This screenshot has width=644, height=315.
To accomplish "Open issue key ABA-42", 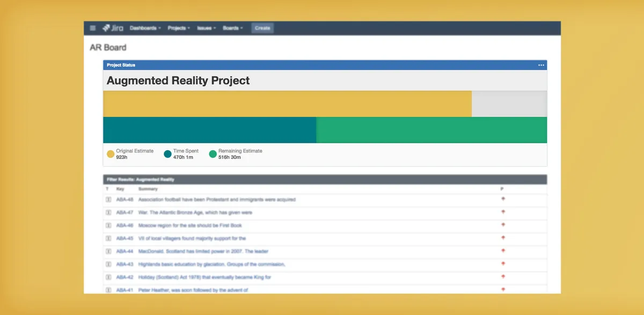I will tap(125, 277).
